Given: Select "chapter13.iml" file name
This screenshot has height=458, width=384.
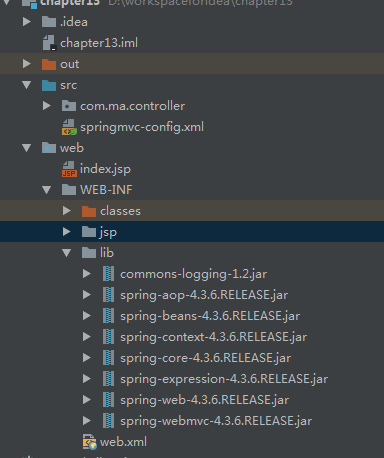Looking at the screenshot, I should [x=99, y=43].
